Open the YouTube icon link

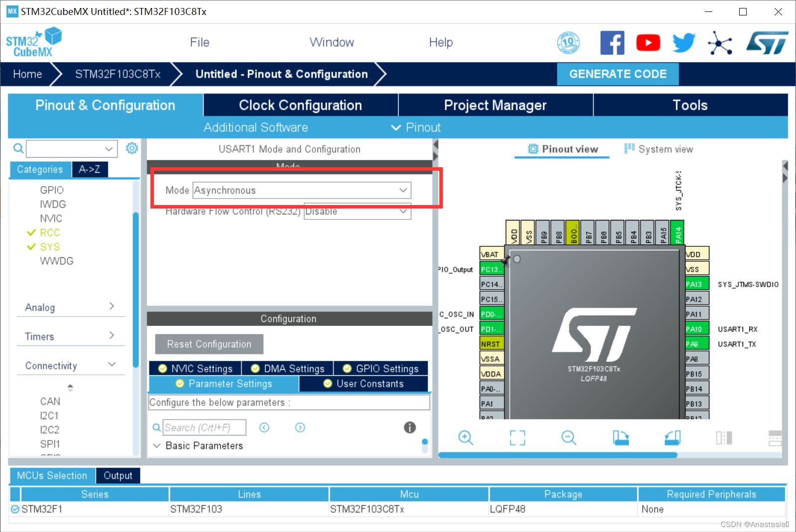pyautogui.click(x=648, y=43)
